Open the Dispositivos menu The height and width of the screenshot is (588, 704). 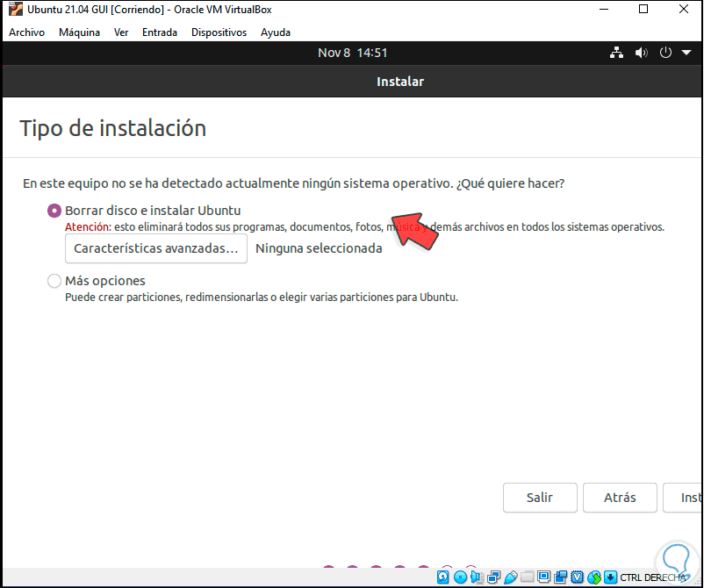[219, 32]
